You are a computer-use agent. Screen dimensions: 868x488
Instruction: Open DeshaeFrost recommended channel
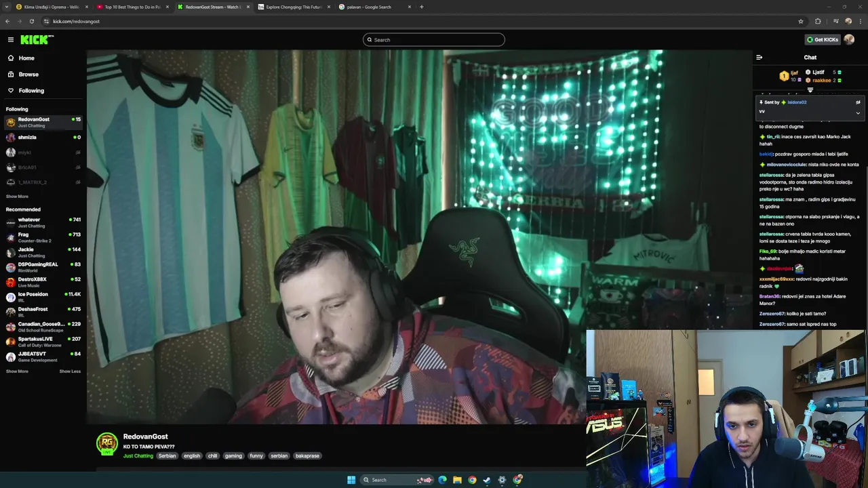[43, 312]
